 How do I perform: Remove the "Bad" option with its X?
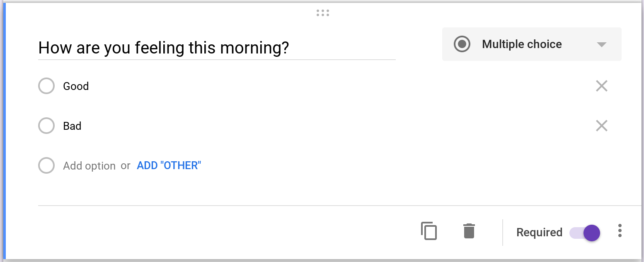pos(601,126)
